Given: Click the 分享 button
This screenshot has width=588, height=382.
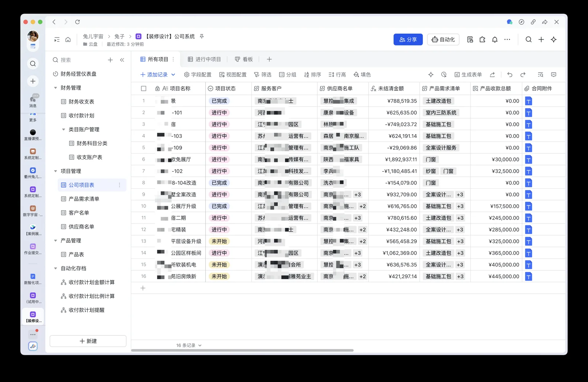Looking at the screenshot, I should (408, 40).
